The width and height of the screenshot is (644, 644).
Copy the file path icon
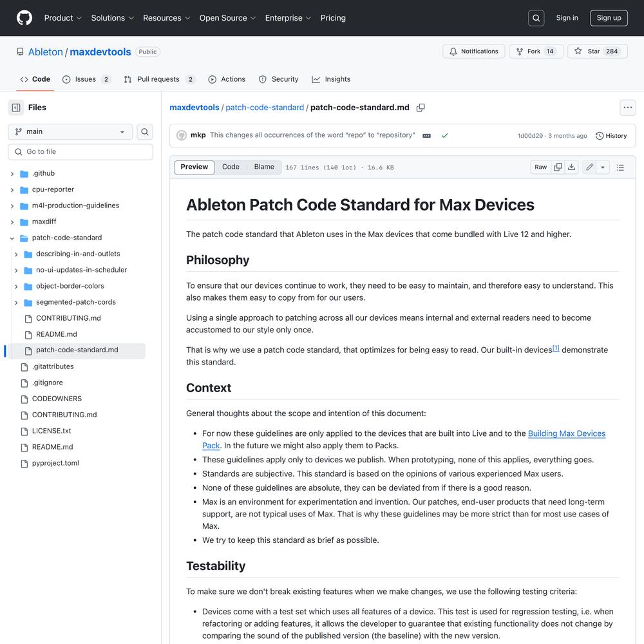(x=421, y=108)
